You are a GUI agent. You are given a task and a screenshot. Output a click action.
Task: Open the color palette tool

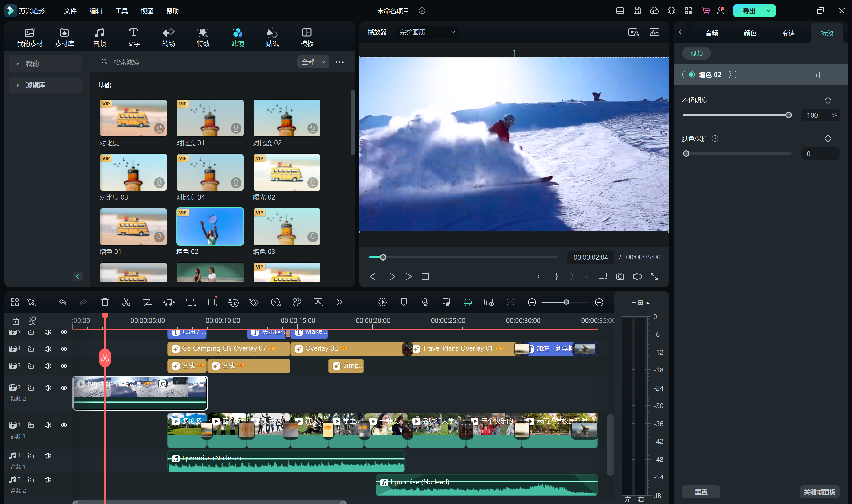[x=297, y=302]
